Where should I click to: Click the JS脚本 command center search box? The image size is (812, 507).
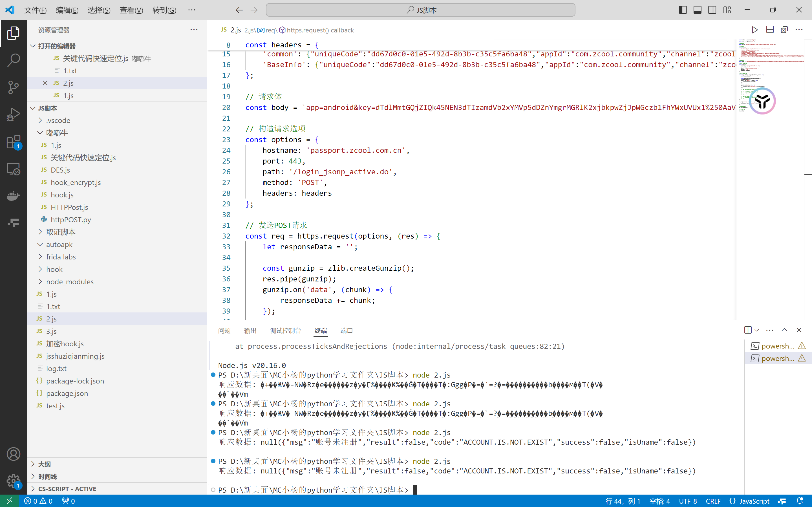(x=420, y=10)
